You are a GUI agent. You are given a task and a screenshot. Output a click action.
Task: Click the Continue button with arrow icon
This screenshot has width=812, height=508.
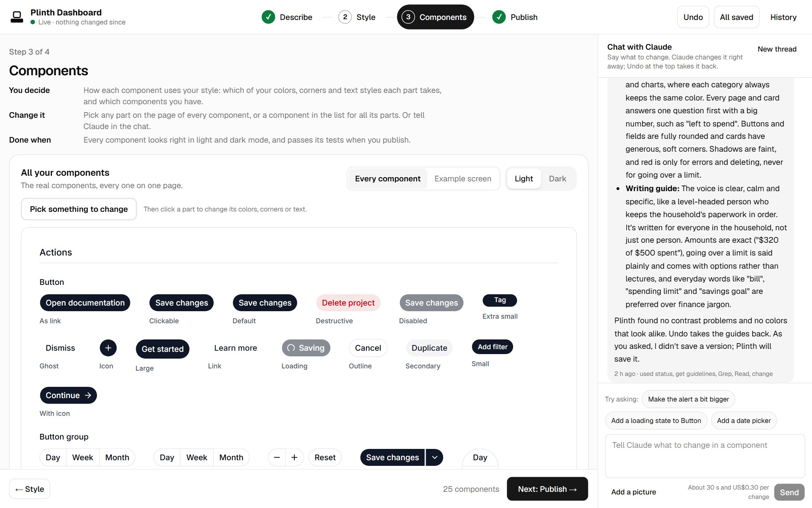[68, 395]
